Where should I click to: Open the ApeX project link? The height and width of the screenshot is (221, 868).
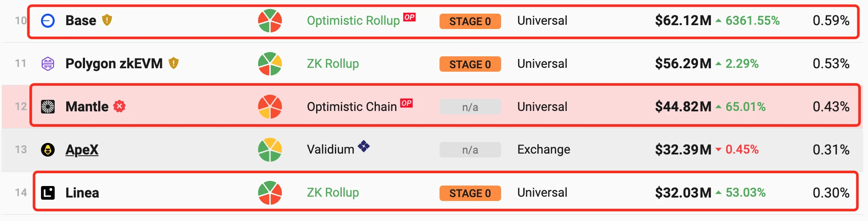pos(82,150)
